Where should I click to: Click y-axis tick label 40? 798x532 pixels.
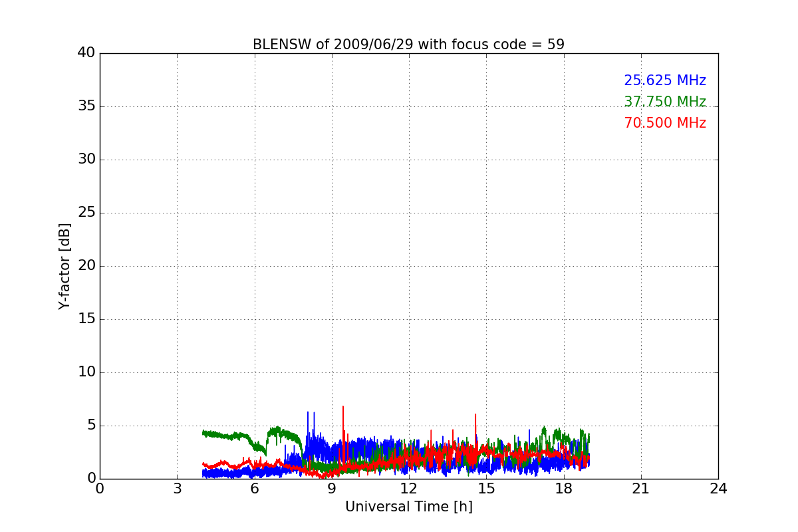[86, 53]
